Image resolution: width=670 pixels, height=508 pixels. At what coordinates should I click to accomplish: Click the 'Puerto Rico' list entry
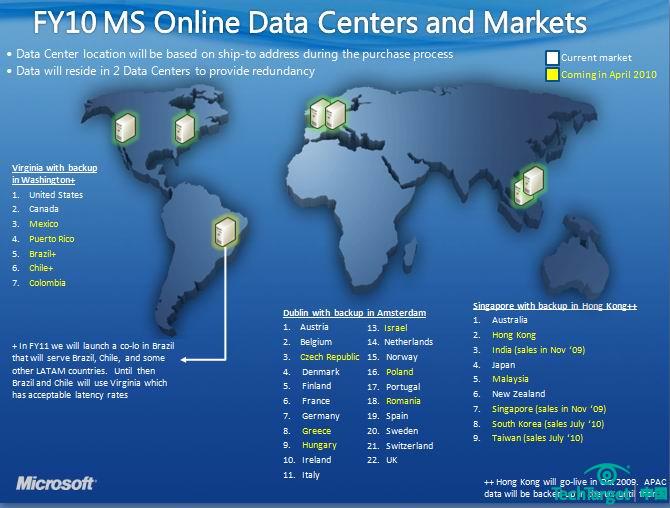(52, 239)
